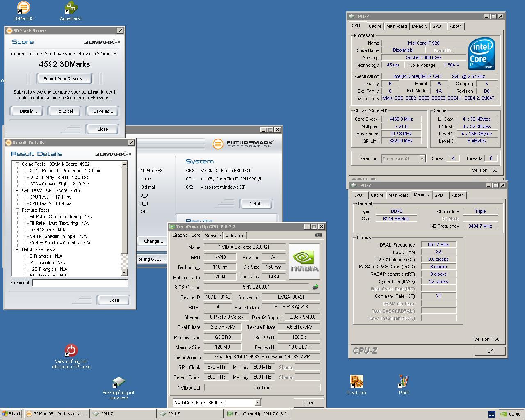The width and height of the screenshot is (525, 420).
Task: Select Pixel Shader N/A row
Action: [x=47, y=230]
